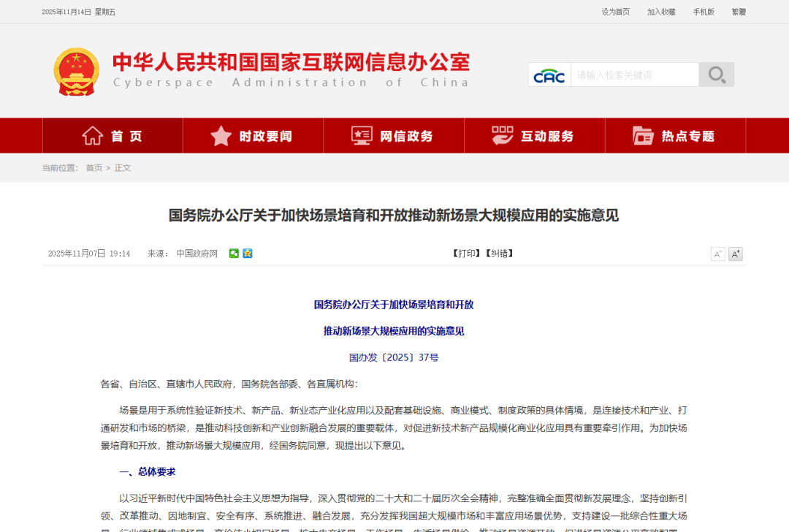Click 加入收藏 to bookmark the site
The image size is (789, 532).
pyautogui.click(x=660, y=12)
